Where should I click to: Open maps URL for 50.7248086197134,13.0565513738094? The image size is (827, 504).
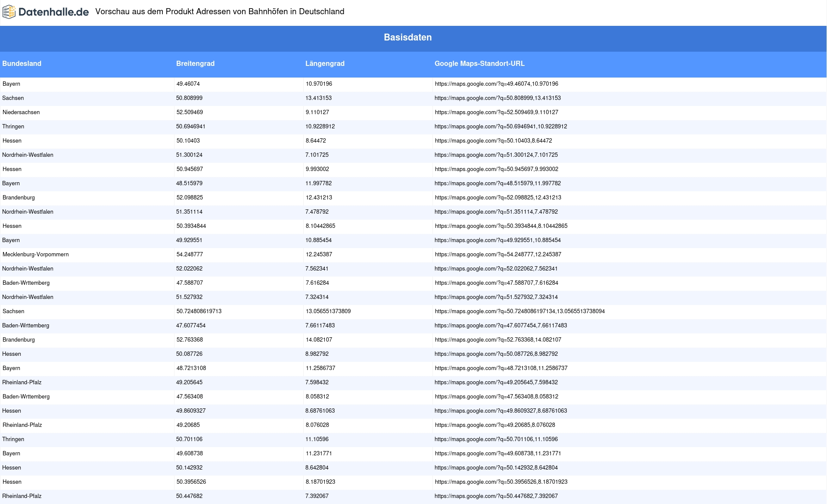point(519,311)
